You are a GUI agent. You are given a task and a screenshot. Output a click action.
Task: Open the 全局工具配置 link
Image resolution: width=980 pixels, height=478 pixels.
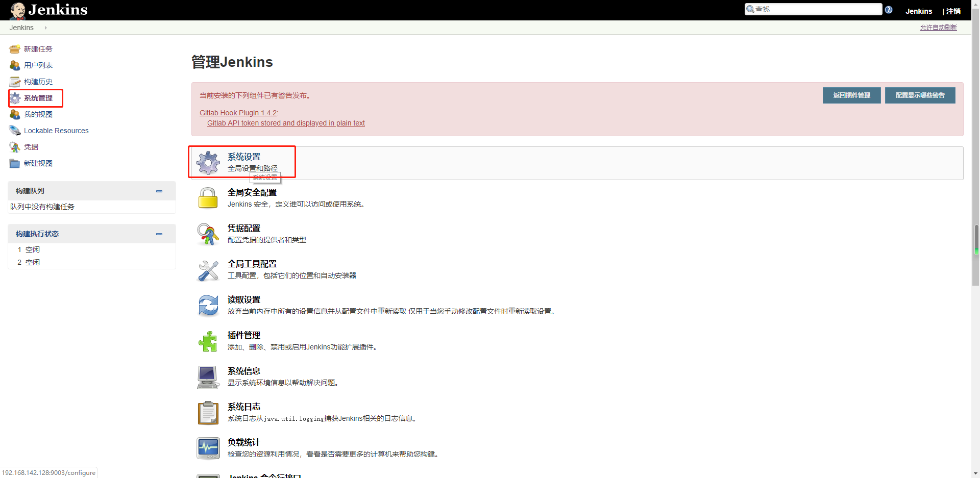tap(252, 264)
